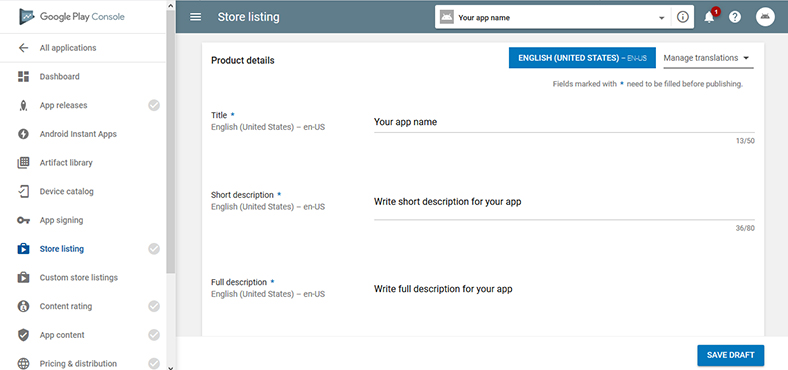This screenshot has width=788, height=370.
Task: Click the Custom store listings icon
Action: (x=23, y=278)
